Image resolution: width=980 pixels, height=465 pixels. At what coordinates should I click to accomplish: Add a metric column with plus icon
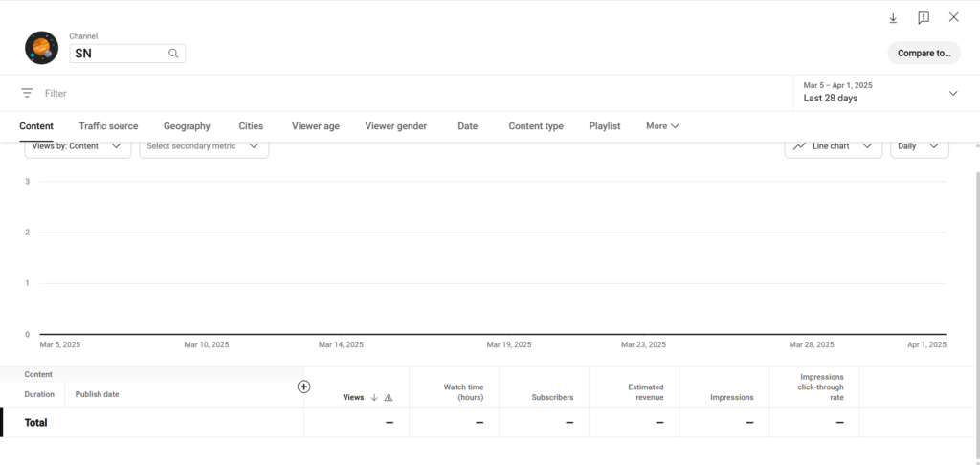304,387
